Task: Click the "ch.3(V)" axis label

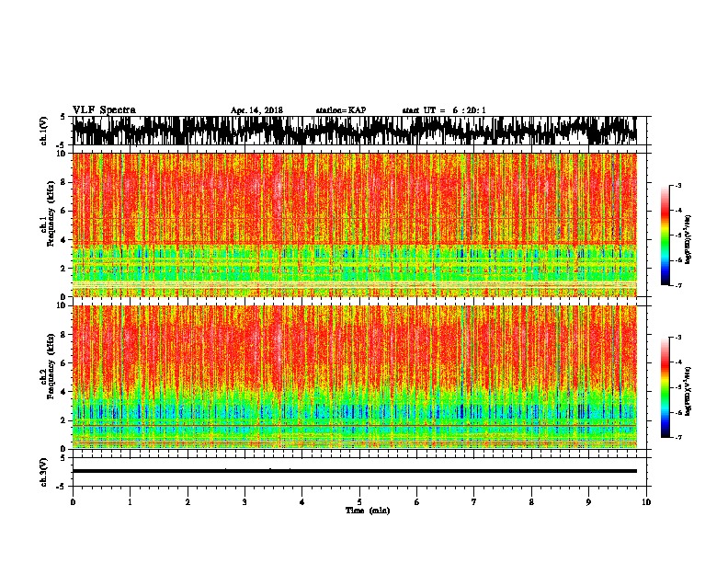Action: click(x=44, y=472)
